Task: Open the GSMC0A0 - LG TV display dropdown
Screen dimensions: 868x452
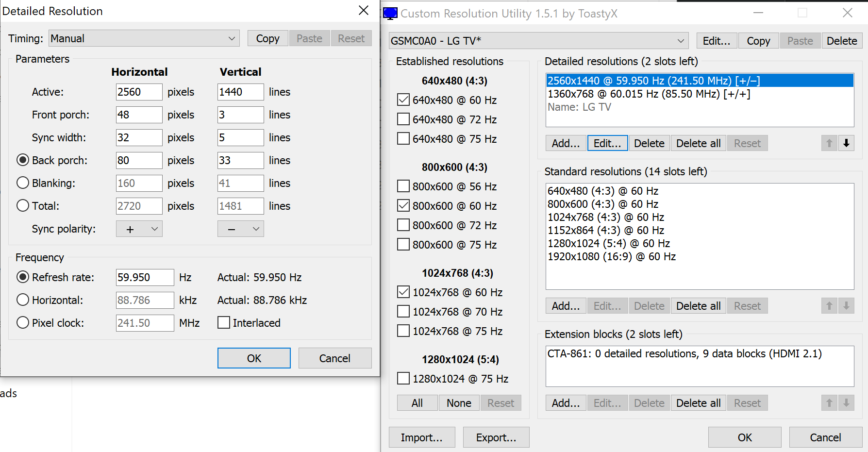Action: [x=539, y=41]
